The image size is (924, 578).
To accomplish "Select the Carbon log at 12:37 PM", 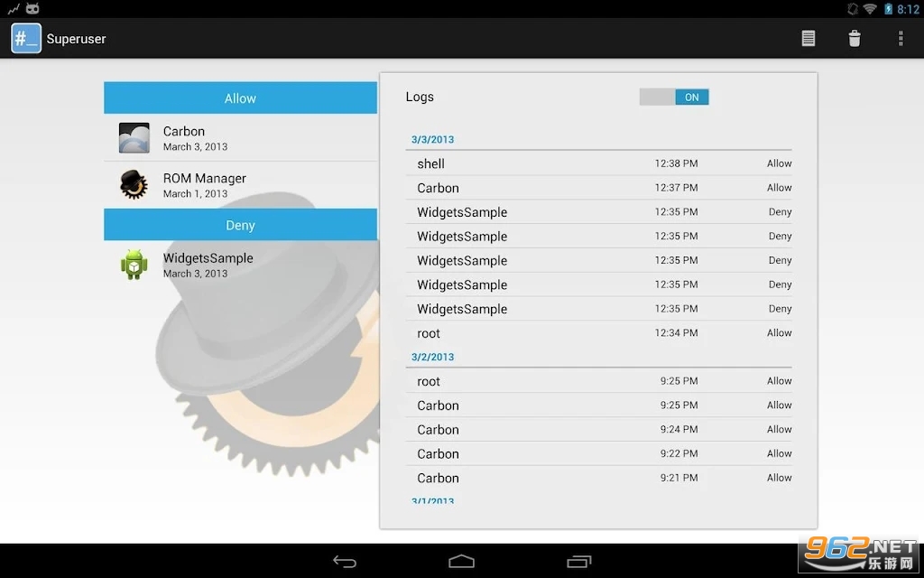I will click(x=599, y=188).
